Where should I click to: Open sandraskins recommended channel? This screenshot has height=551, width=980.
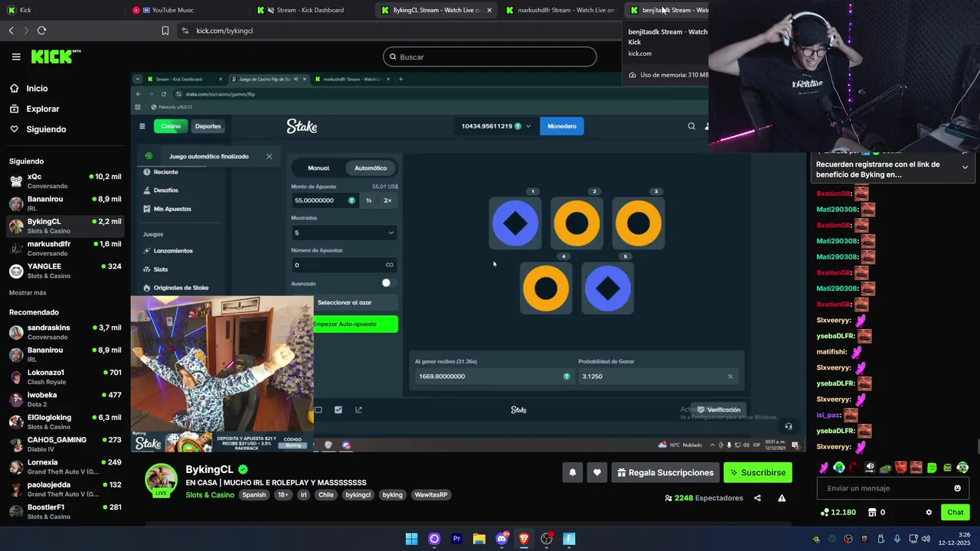(x=65, y=332)
